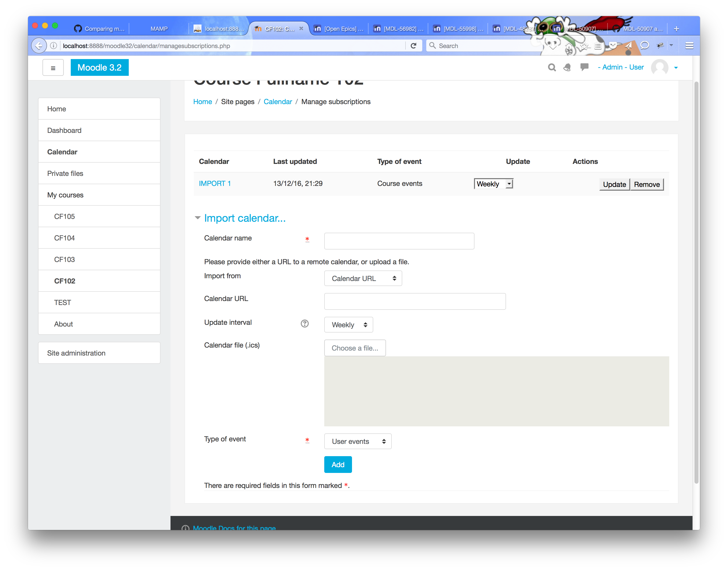This screenshot has height=570, width=728.
Task: Switch to the [MDL-56982] tab
Action: pyautogui.click(x=398, y=29)
